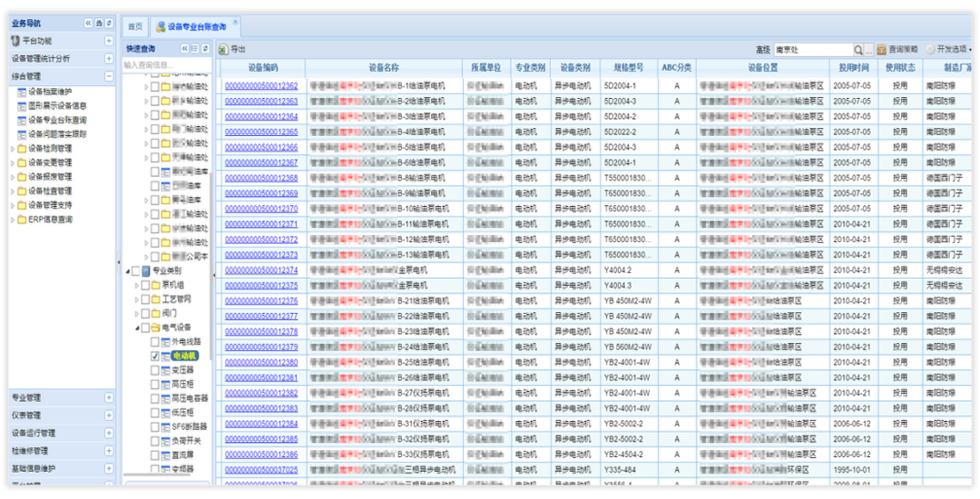This screenshot has width=980, height=499.
Task: Open equipment link 00000000500012362
Action: point(261,85)
